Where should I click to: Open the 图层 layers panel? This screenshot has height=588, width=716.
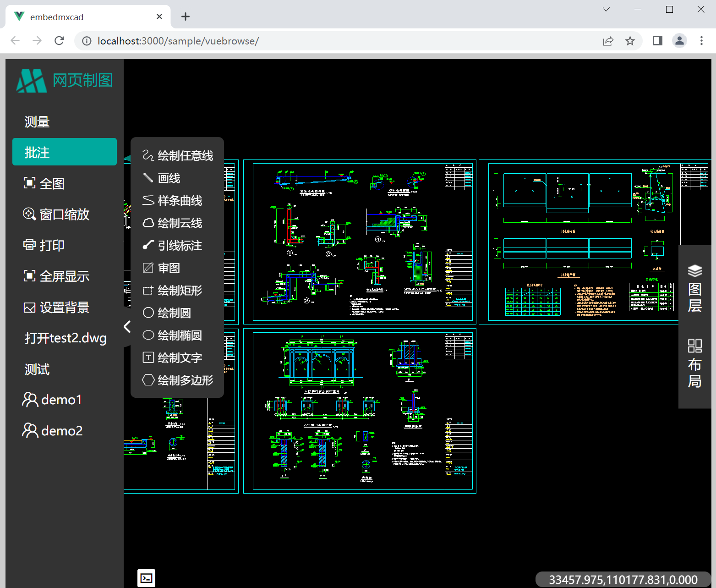(x=695, y=286)
